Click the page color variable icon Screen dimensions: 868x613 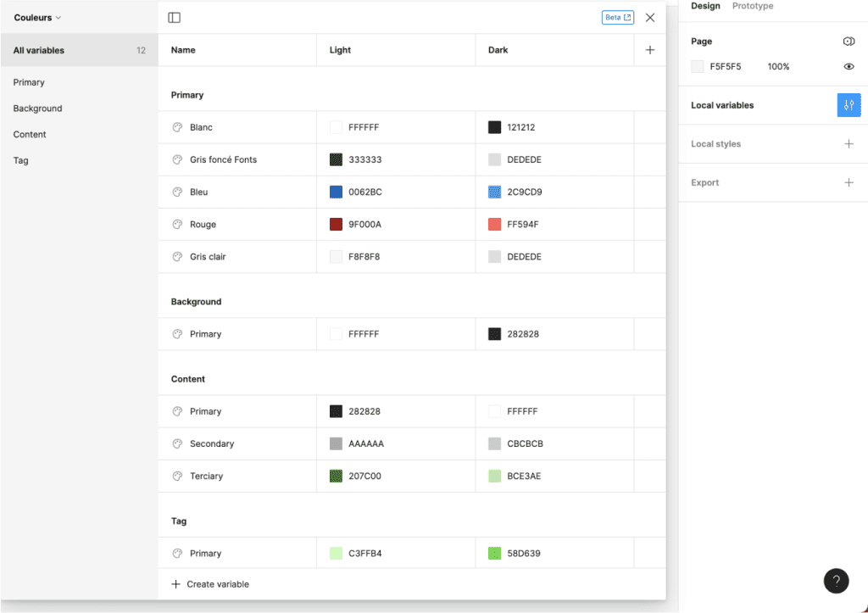849,41
